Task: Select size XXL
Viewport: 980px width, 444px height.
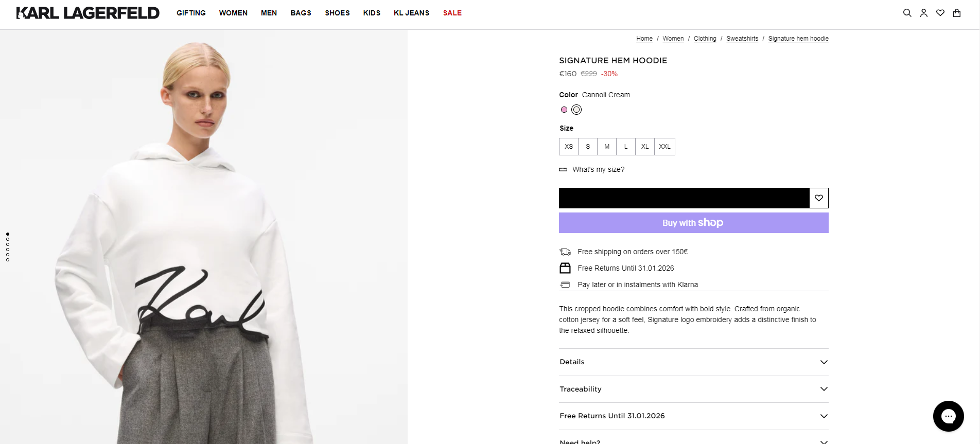Action: (664, 147)
